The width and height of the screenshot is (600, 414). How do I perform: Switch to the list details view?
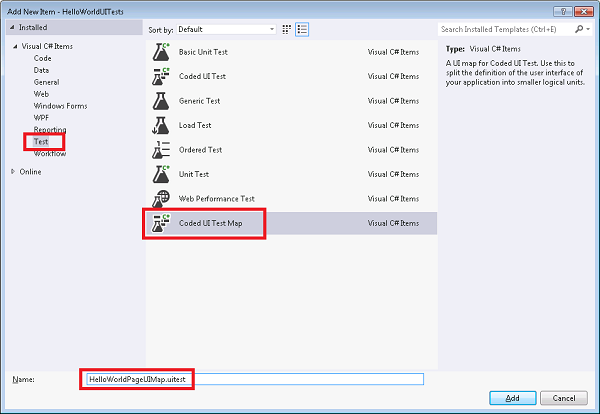pyautogui.click(x=302, y=30)
